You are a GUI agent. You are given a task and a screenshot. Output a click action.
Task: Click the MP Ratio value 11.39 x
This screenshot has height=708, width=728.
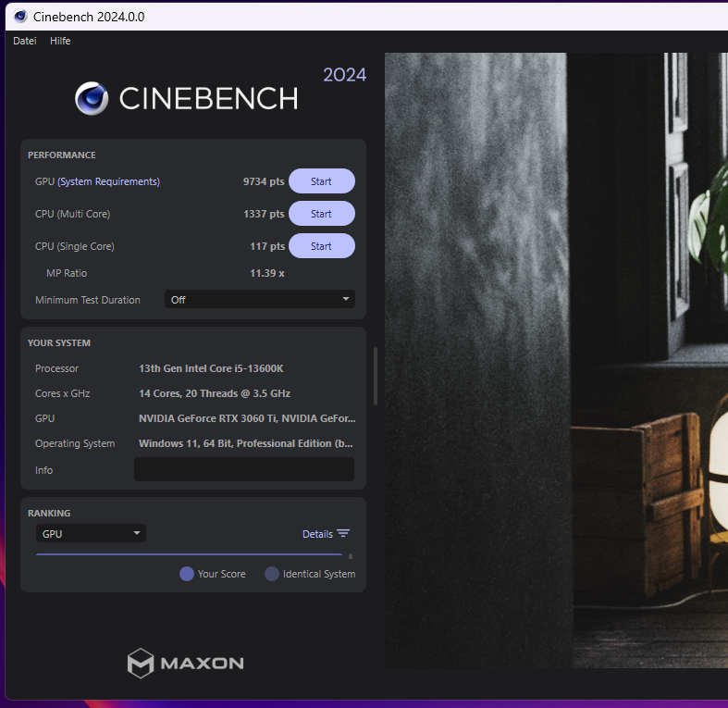tap(267, 273)
